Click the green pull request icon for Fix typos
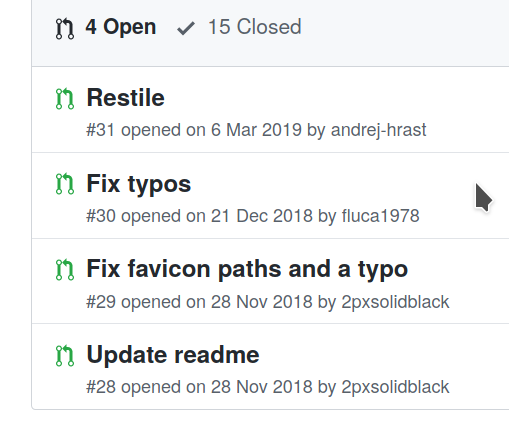This screenshot has height=429, width=509. [x=65, y=184]
